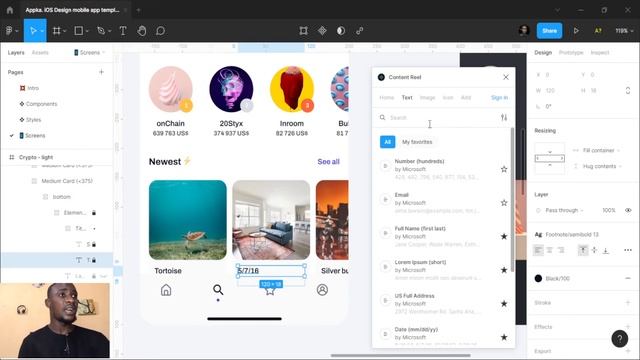The width and height of the screenshot is (640, 360).
Task: Open the help question mark button
Action: coord(620,338)
